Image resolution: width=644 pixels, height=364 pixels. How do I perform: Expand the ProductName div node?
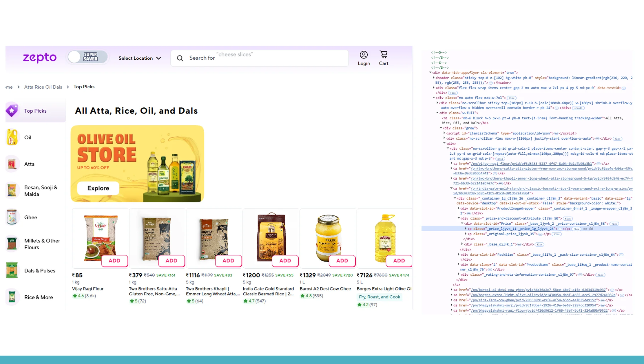coord(459,264)
